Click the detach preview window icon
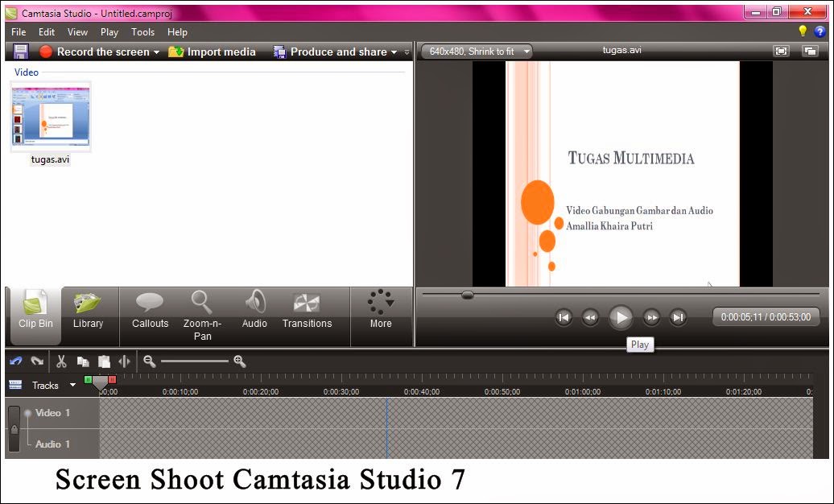The image size is (834, 504). coord(810,51)
